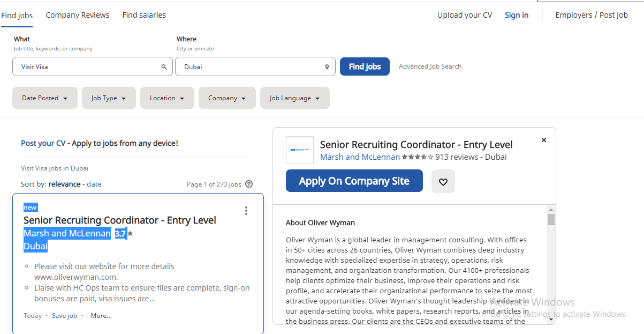Click the Marsh and McLennan company logo
Screen dimensions: 644x334
click(x=300, y=150)
